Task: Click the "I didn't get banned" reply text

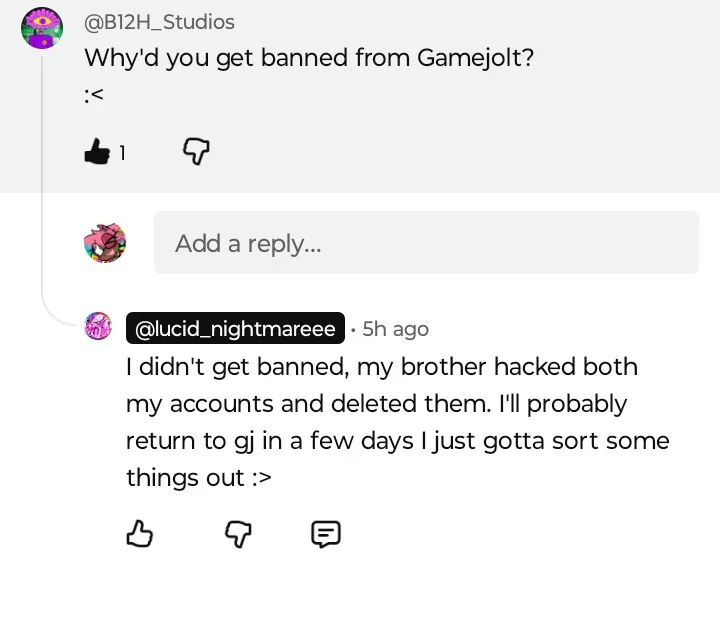Action: pos(380,367)
